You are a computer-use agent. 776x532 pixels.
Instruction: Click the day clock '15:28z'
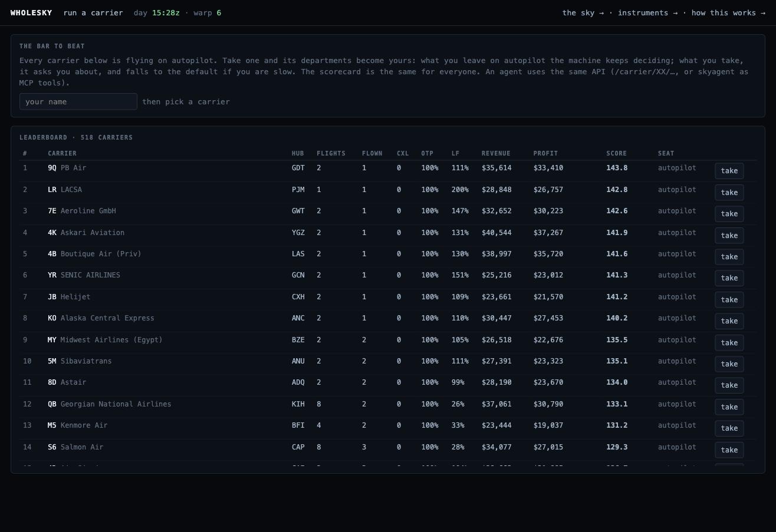point(166,13)
